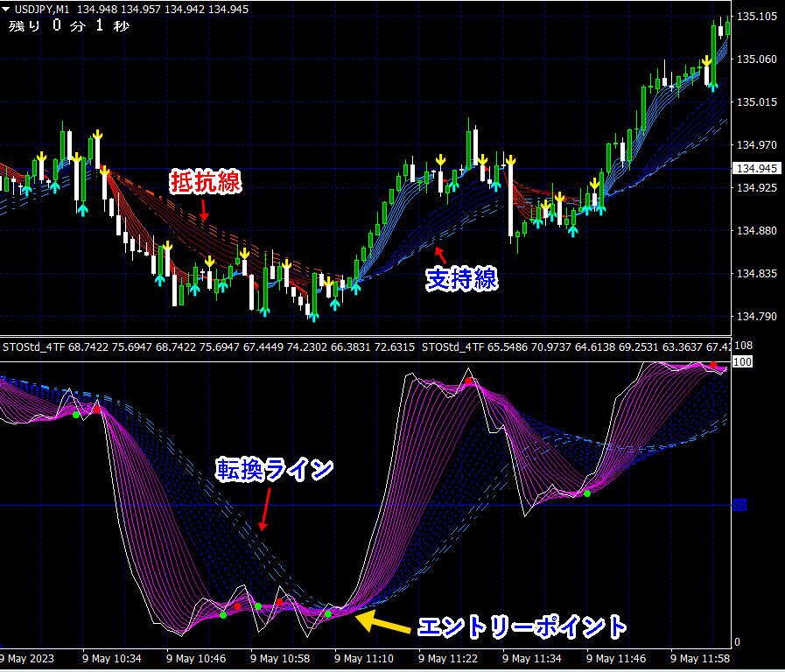
Task: Click the 100 level tag on oscillator scale
Action: pyautogui.click(x=742, y=361)
